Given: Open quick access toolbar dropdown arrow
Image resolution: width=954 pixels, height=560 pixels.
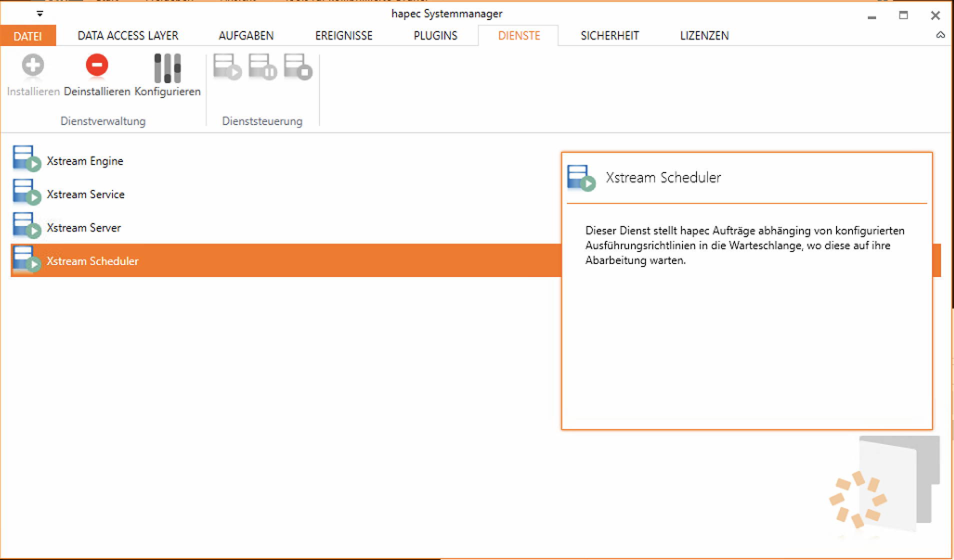Looking at the screenshot, I should tap(40, 13).
